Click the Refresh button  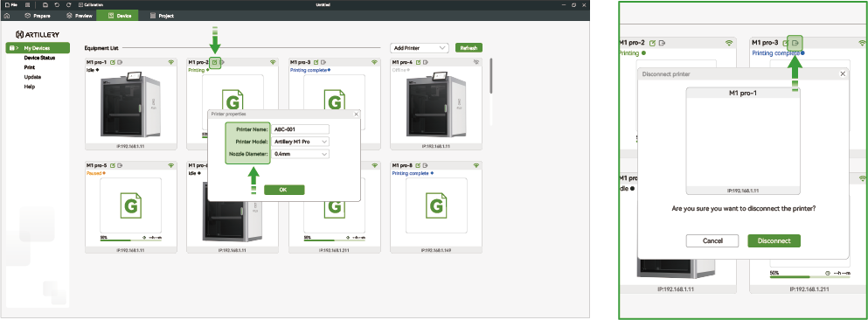coord(469,48)
